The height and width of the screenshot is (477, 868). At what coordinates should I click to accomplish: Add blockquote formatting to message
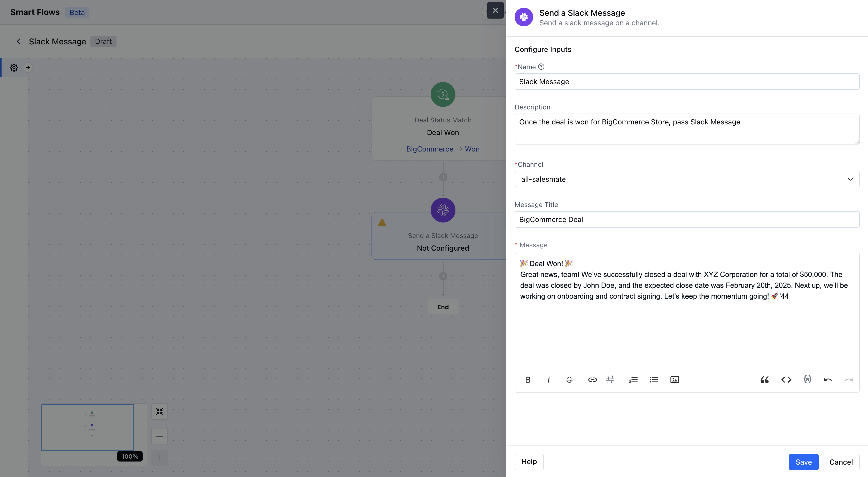click(x=765, y=380)
